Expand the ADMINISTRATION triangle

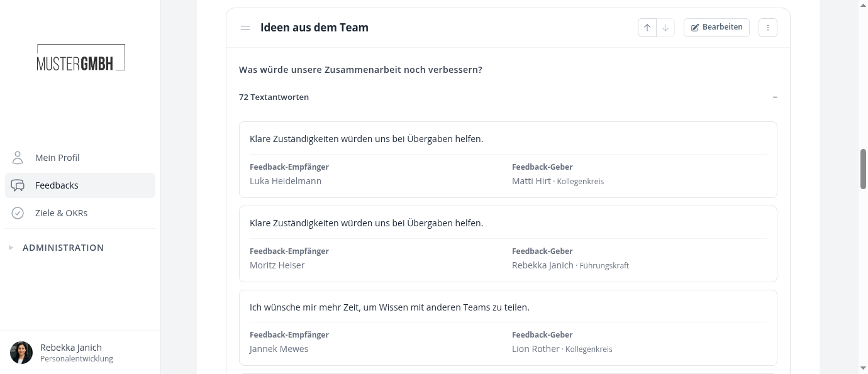coord(11,248)
